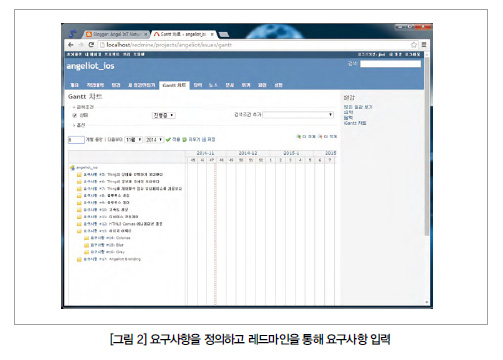The width and height of the screenshot is (503, 360).
Task: Expand the options section
Action: [79, 125]
